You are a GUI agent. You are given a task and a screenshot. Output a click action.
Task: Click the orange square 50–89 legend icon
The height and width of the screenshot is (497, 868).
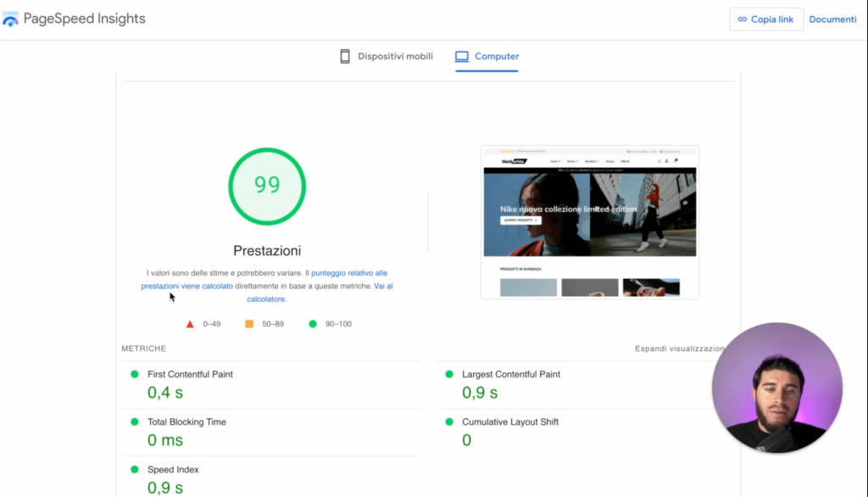249,324
